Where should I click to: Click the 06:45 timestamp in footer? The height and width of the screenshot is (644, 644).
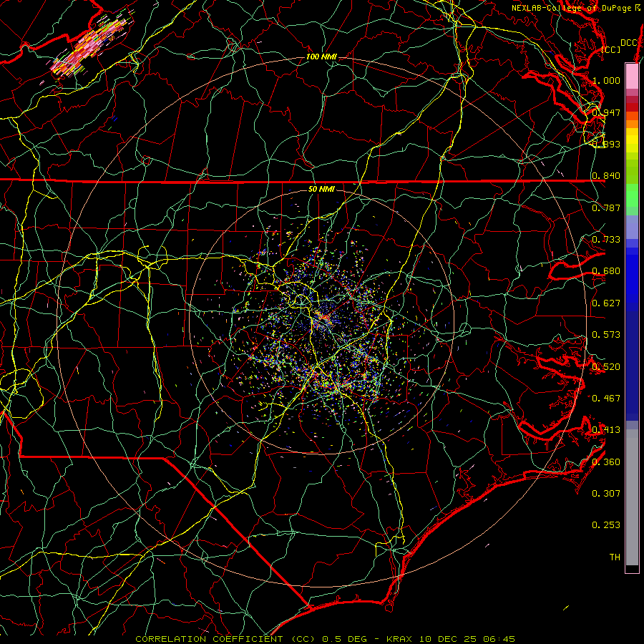coord(499,639)
